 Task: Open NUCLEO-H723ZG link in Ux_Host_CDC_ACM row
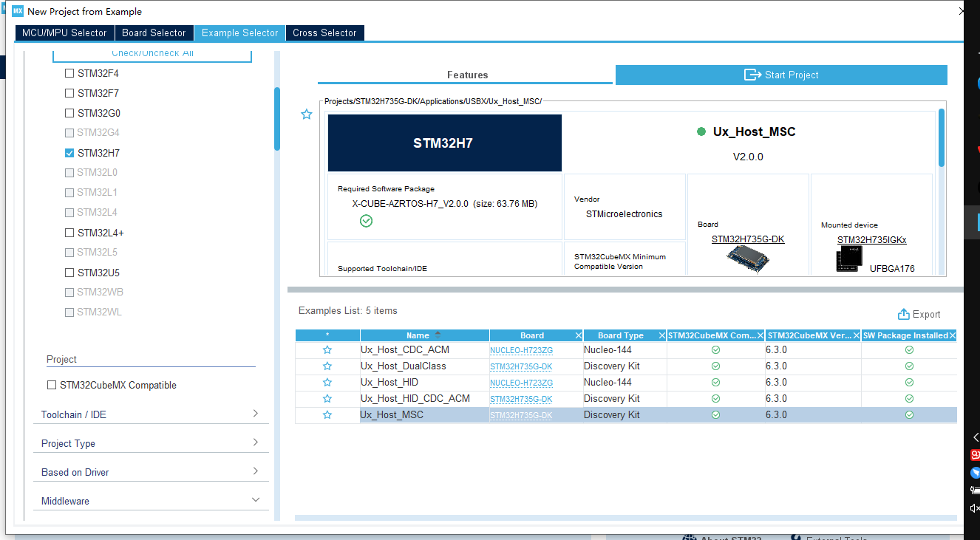521,350
